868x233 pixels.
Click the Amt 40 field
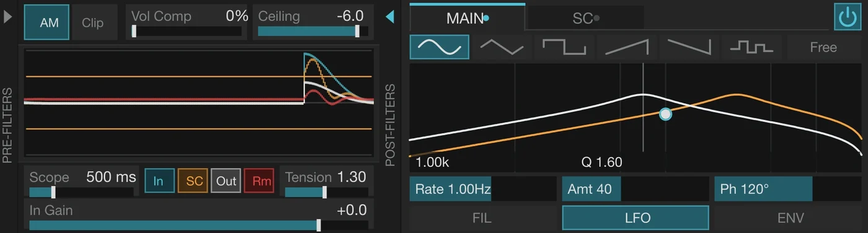(x=635, y=189)
